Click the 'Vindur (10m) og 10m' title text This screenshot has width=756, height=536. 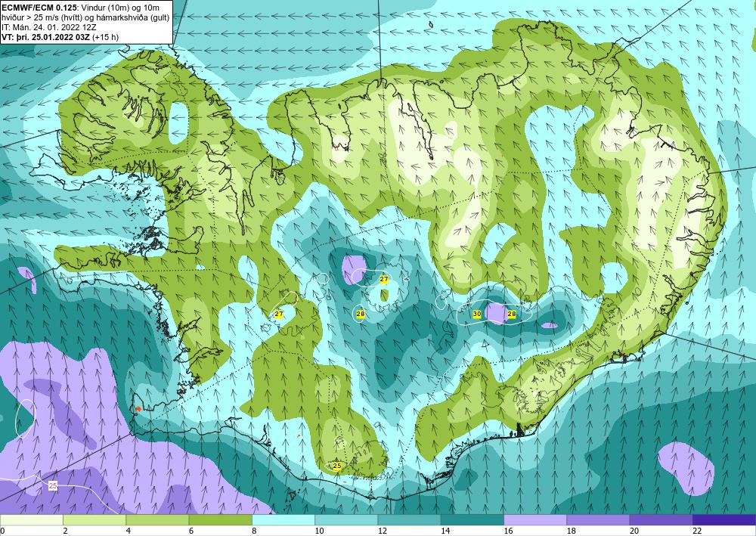[x=121, y=8]
